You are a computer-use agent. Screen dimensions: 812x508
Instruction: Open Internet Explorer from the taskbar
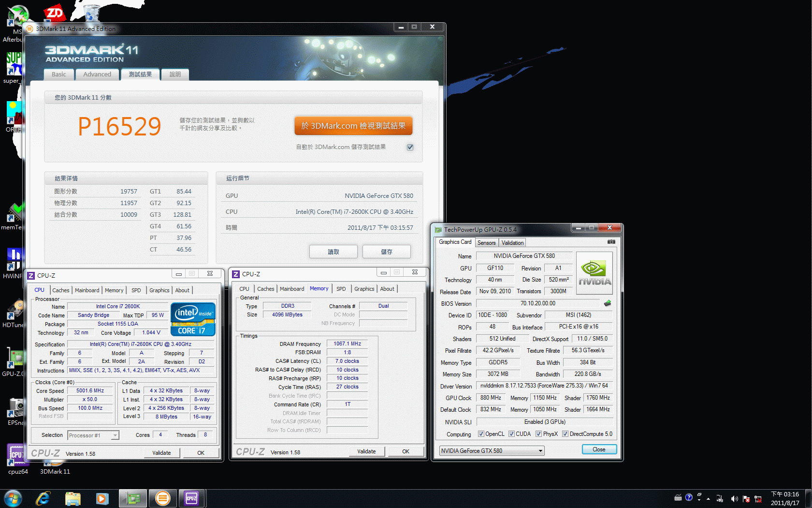(x=43, y=498)
